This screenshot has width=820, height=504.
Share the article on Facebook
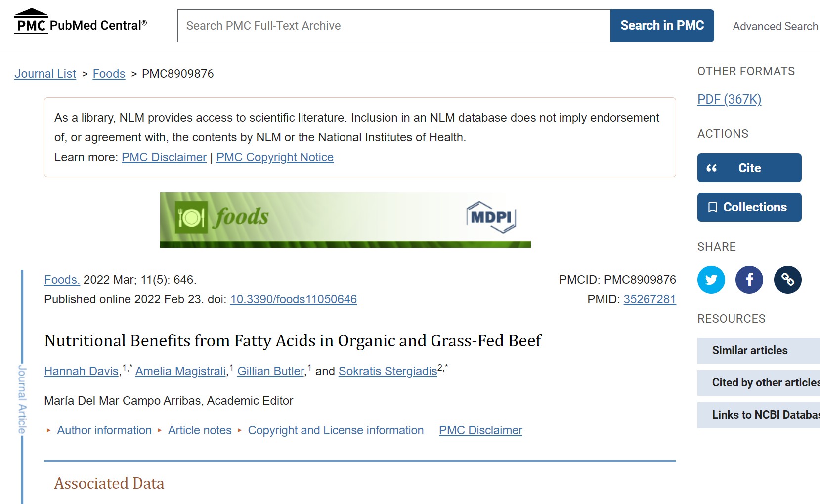tap(749, 279)
